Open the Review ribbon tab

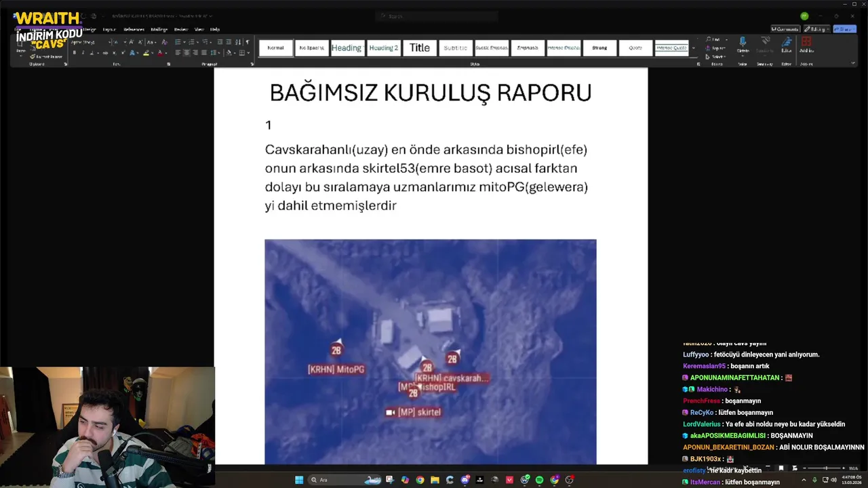[x=181, y=29]
